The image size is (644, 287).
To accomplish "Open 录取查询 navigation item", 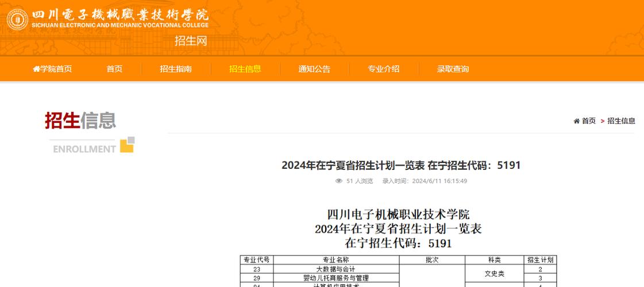I will coord(453,69).
